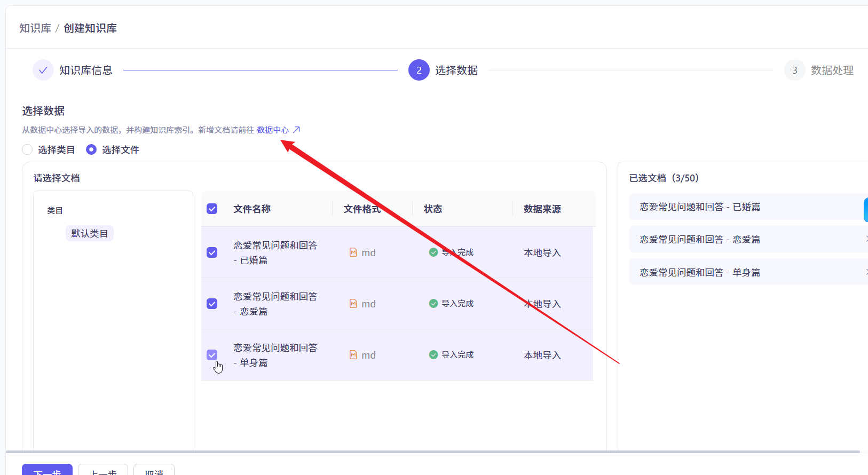Click the external-link arrow icon beside 数据中心
Screen dimensions: 868x475
tap(297, 130)
